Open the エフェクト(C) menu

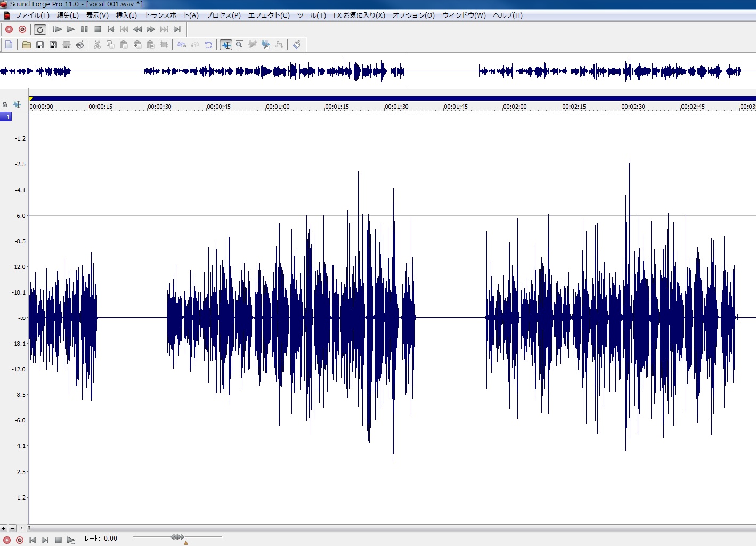[x=269, y=15]
